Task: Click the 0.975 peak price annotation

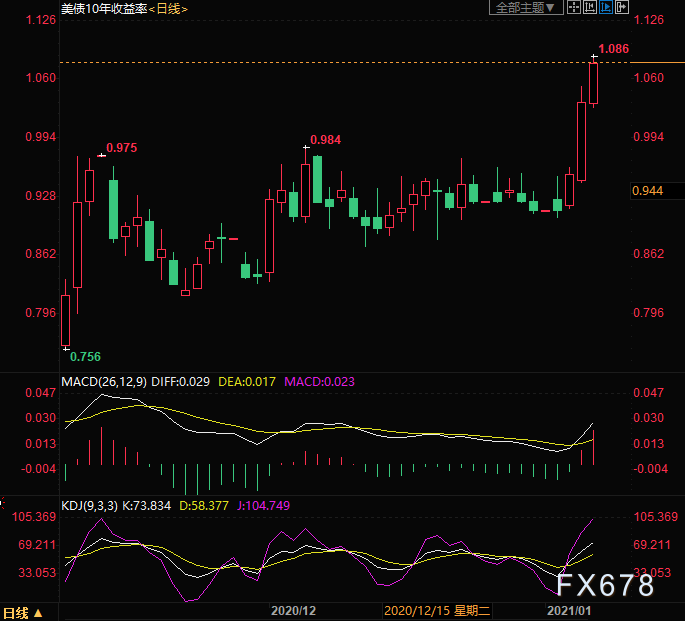Action: tap(121, 147)
